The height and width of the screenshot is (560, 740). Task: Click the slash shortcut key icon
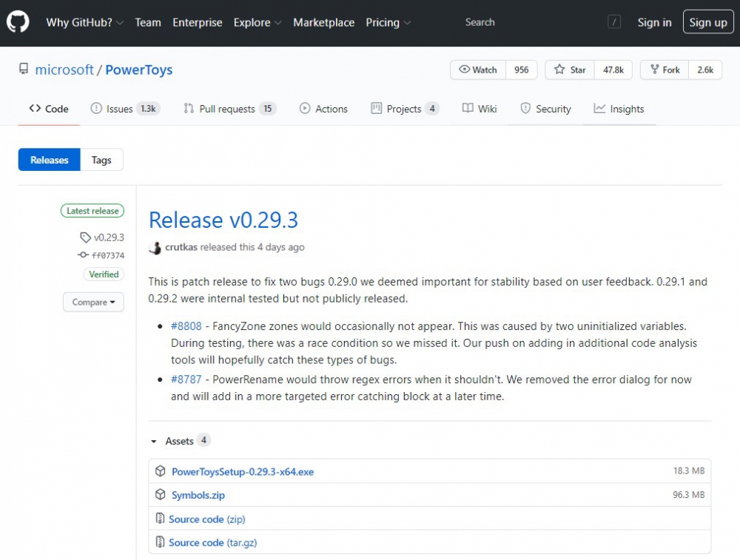click(614, 21)
